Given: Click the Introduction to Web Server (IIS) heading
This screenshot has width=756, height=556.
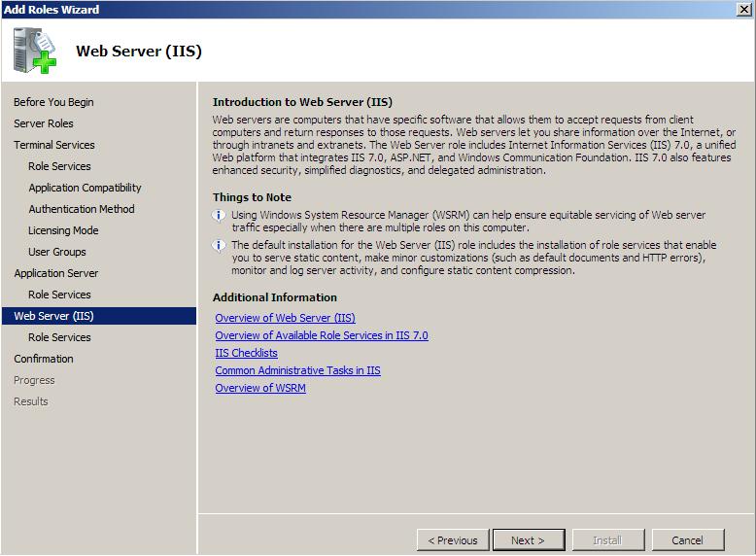Looking at the screenshot, I should (302, 102).
